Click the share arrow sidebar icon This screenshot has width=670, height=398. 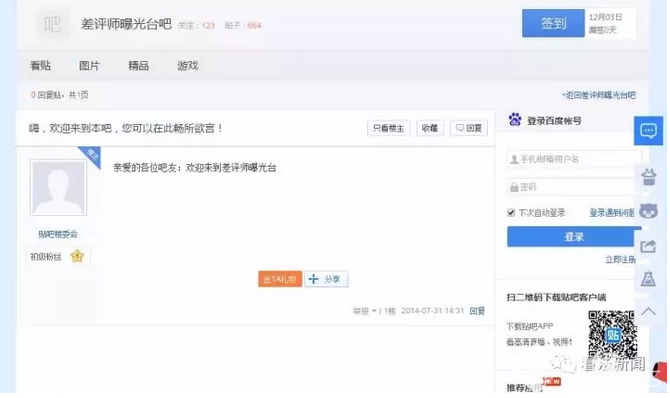pos(648,246)
